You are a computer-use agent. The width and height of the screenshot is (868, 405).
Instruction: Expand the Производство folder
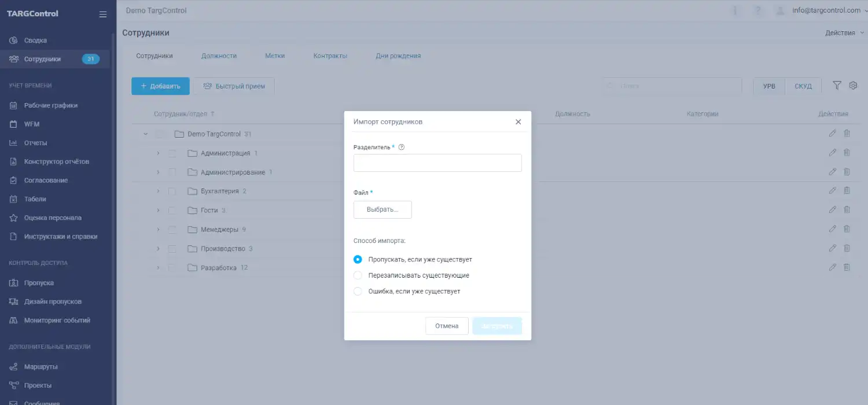coord(157,249)
